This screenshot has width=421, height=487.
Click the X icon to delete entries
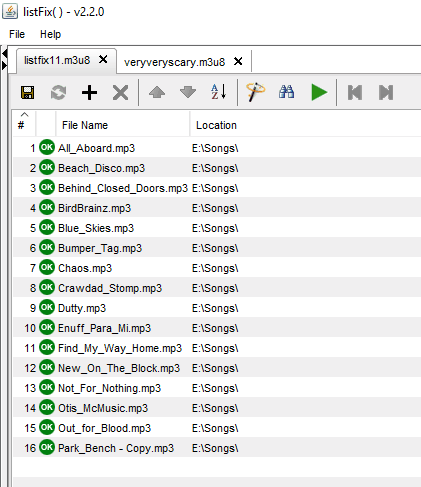coord(120,92)
